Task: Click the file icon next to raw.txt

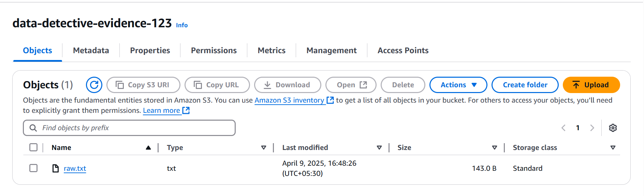Action: pyautogui.click(x=55, y=168)
